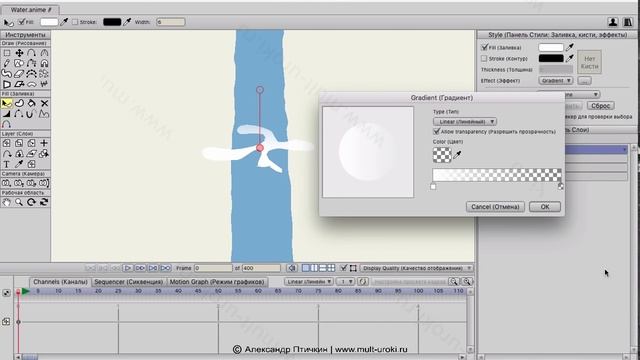This screenshot has width=640, height=360.
Task: Select the right gradient stop marker
Action: click(560, 187)
